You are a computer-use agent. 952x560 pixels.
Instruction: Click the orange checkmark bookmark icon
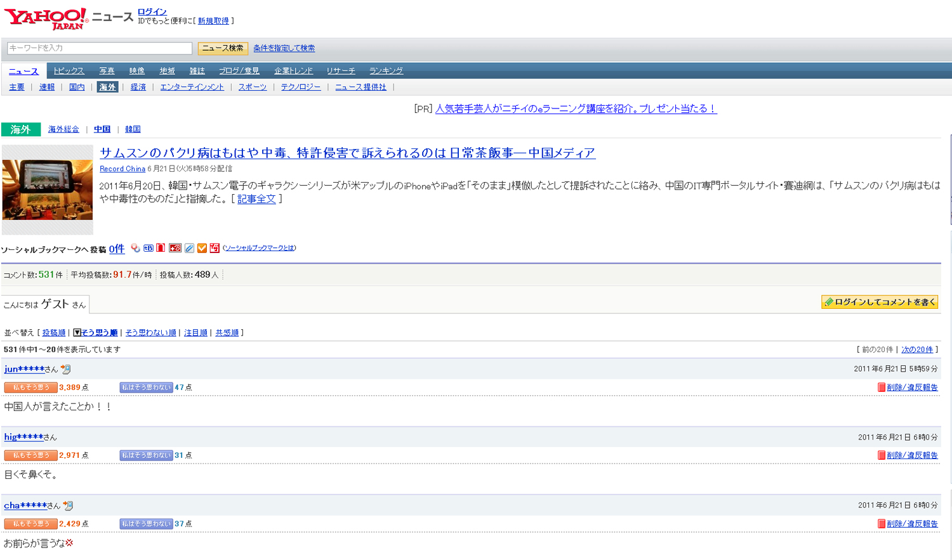pos(202,248)
